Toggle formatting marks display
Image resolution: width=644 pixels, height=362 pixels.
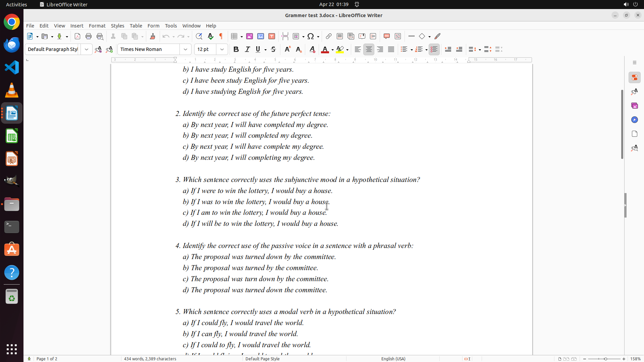[x=221, y=36]
